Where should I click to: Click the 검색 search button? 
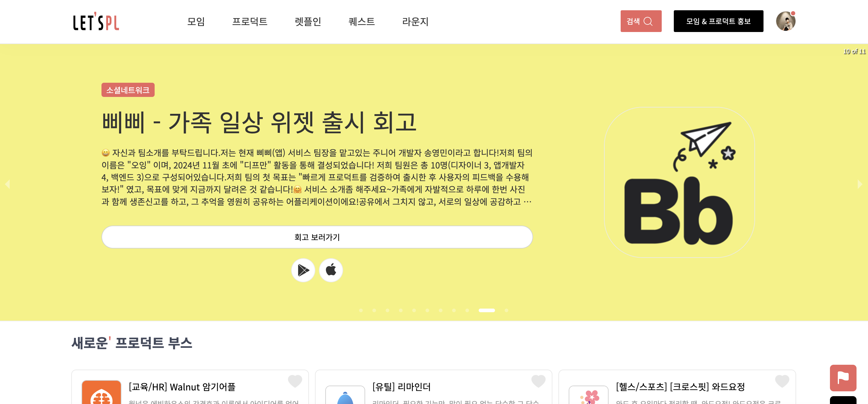click(641, 21)
